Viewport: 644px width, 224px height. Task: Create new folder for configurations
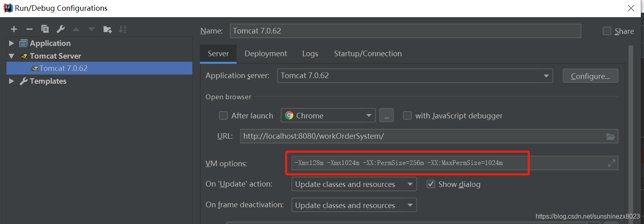[108, 29]
